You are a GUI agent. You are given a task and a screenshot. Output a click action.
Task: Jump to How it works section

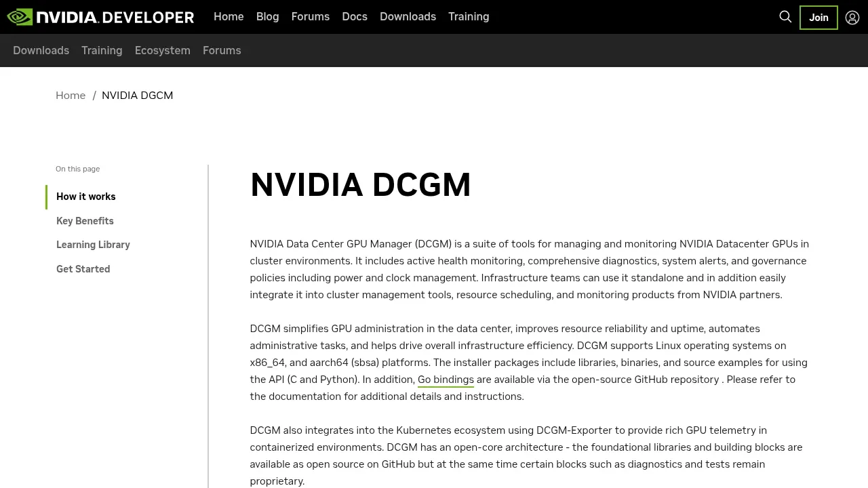point(86,197)
